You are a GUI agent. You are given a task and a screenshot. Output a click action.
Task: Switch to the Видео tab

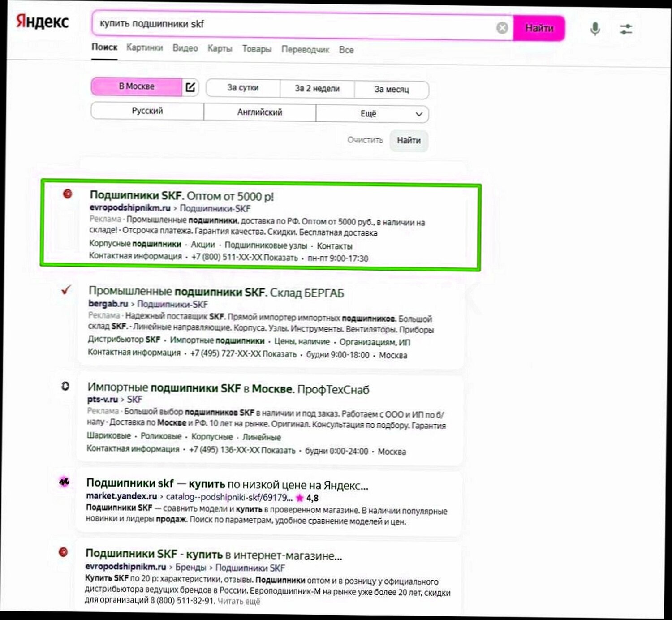click(x=185, y=48)
